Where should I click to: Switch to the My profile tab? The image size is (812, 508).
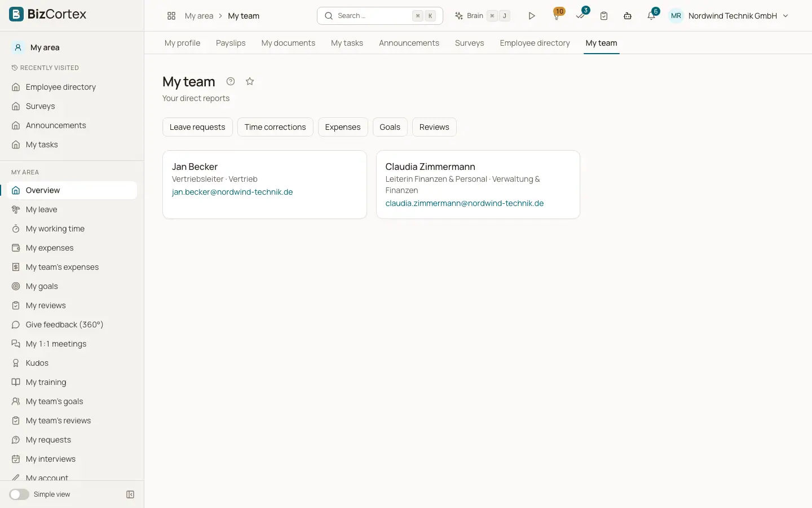(182, 43)
